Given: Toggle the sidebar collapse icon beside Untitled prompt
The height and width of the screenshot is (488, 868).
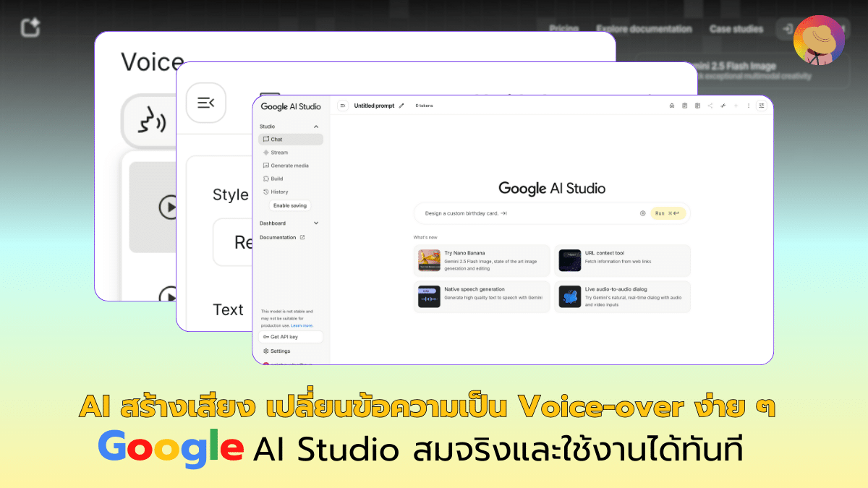Looking at the screenshot, I should [343, 106].
